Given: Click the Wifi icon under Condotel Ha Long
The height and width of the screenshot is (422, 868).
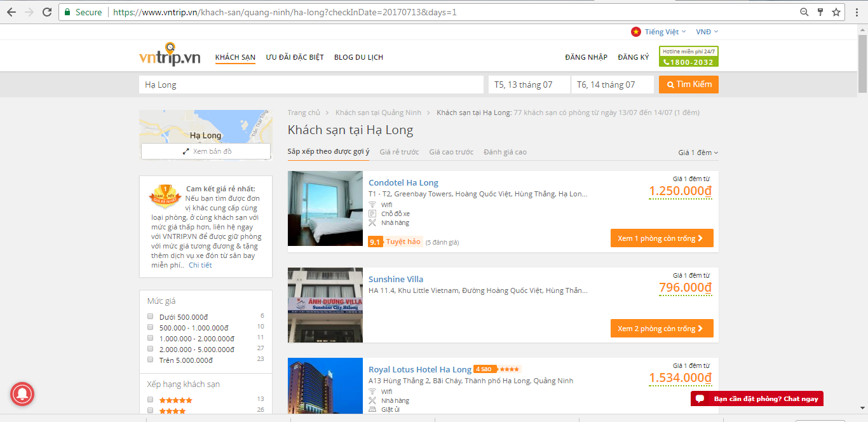Looking at the screenshot, I should (x=372, y=205).
